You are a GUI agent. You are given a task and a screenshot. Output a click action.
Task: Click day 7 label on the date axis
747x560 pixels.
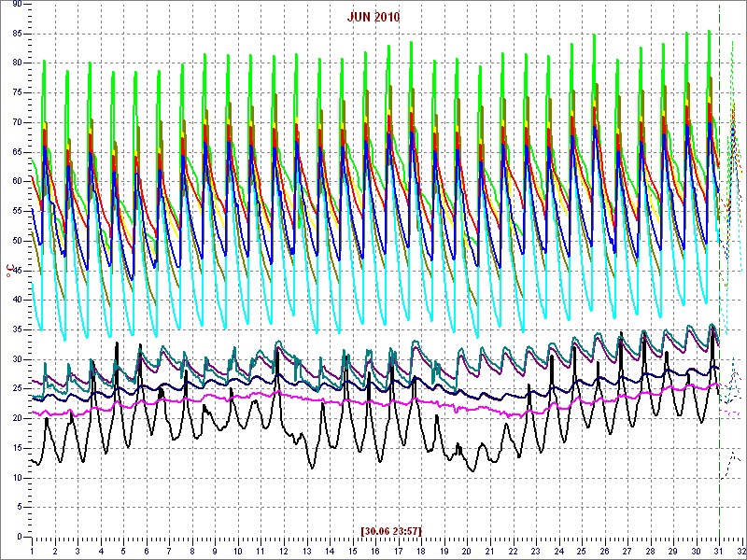click(x=169, y=551)
